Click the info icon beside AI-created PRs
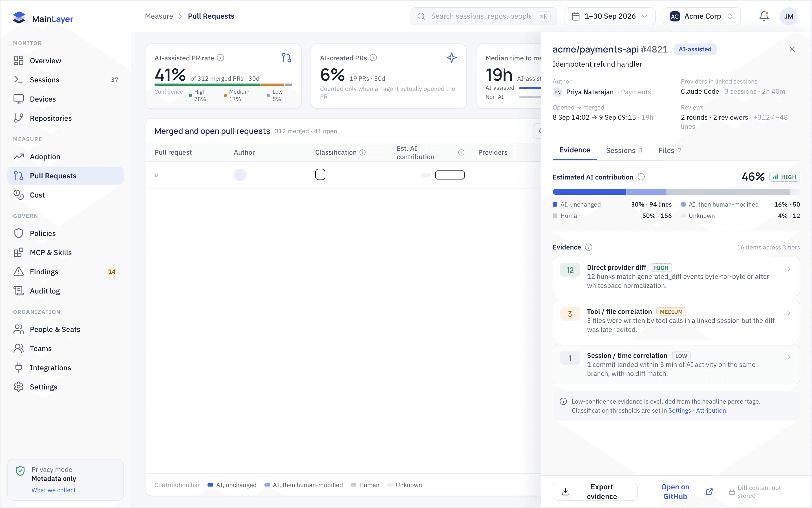Image resolution: width=812 pixels, height=508 pixels. 374,58
